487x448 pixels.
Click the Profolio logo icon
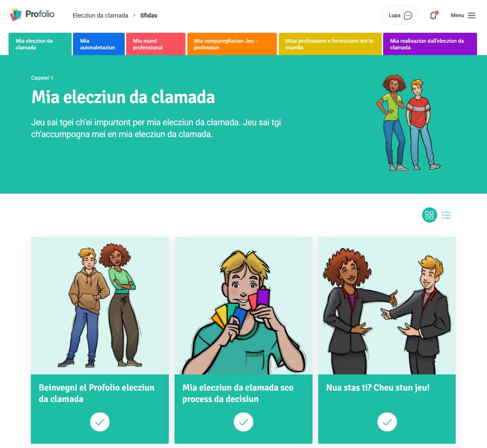16,15
